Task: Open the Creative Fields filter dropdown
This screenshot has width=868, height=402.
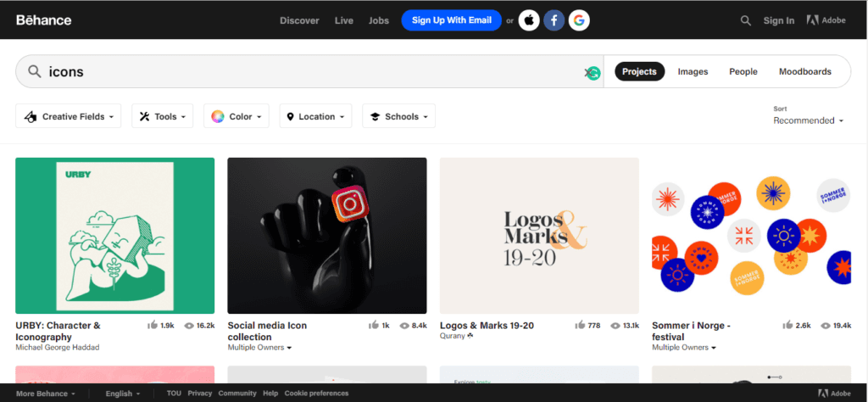Action: tap(68, 116)
